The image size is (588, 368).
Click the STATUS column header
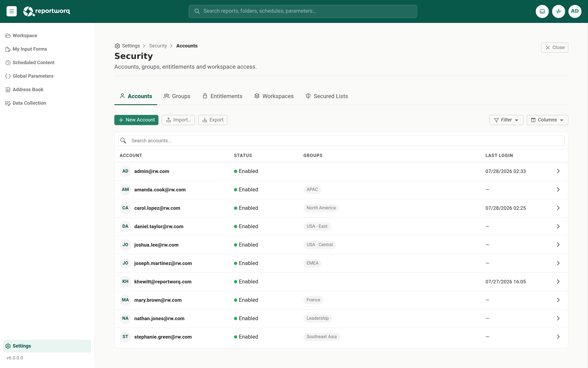click(x=243, y=156)
